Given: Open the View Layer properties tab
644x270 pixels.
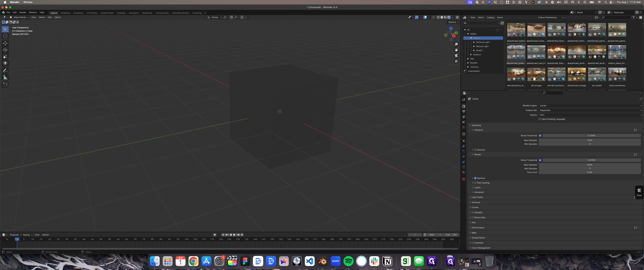Looking at the screenshot, I should click(464, 117).
